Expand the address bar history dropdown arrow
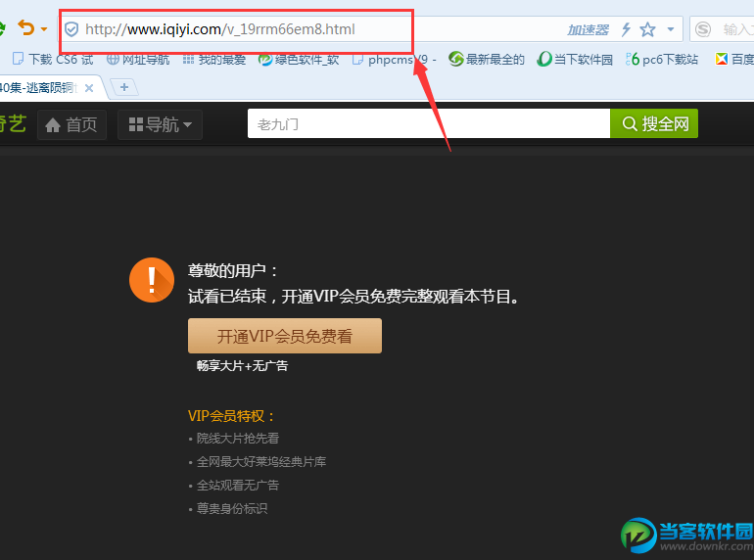The image size is (754, 560). tap(671, 29)
